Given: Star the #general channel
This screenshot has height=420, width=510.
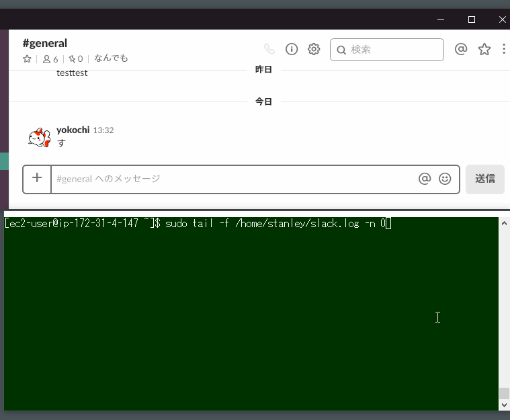Looking at the screenshot, I should click(28, 59).
